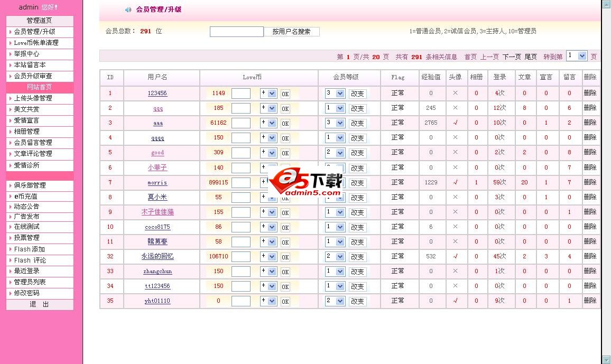The width and height of the screenshot is (611, 364).
Task: Open the 转到第 page number dropdown
Action: (x=577, y=55)
